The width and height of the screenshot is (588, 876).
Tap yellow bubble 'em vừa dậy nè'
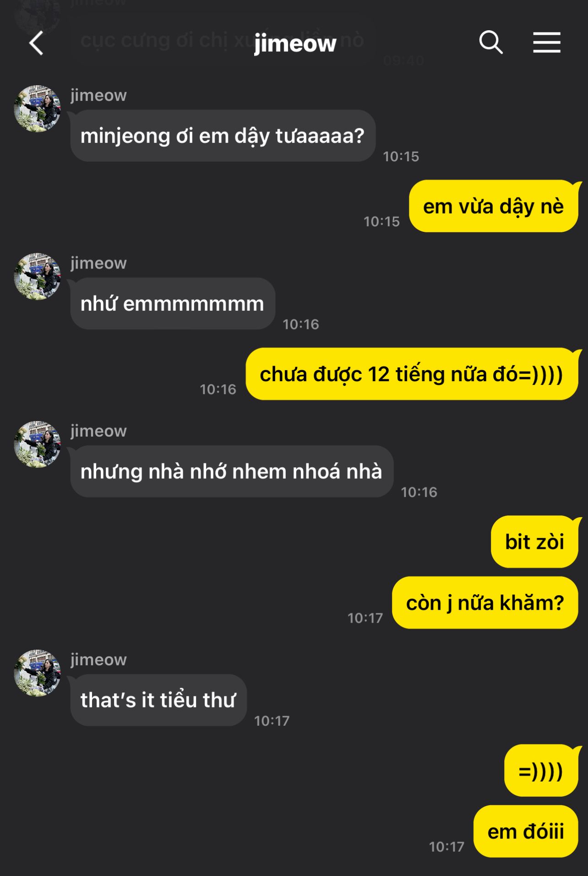(494, 206)
